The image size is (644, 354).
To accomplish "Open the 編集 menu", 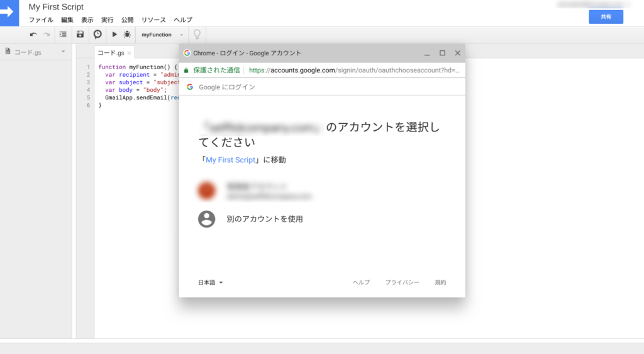I will click(67, 19).
